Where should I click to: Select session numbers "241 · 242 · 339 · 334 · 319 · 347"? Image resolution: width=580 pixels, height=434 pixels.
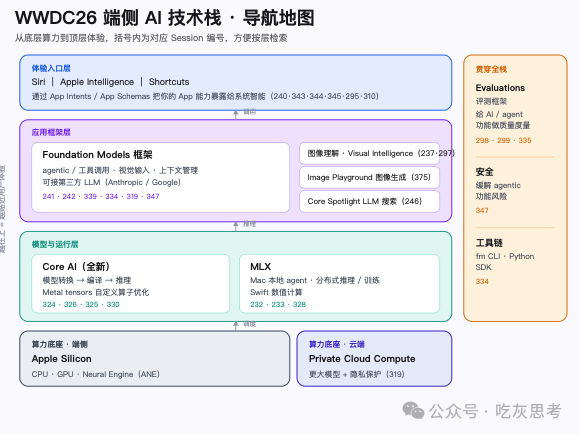(x=101, y=196)
